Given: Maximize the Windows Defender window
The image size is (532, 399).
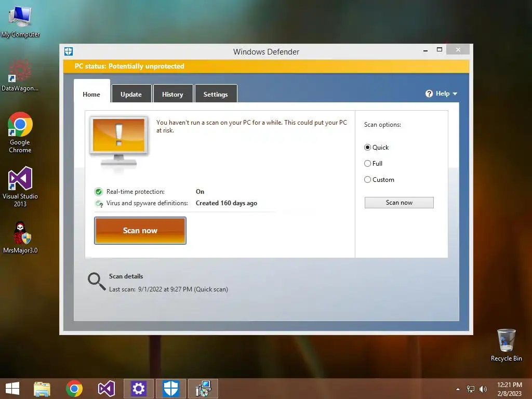Looking at the screenshot, I should point(440,49).
